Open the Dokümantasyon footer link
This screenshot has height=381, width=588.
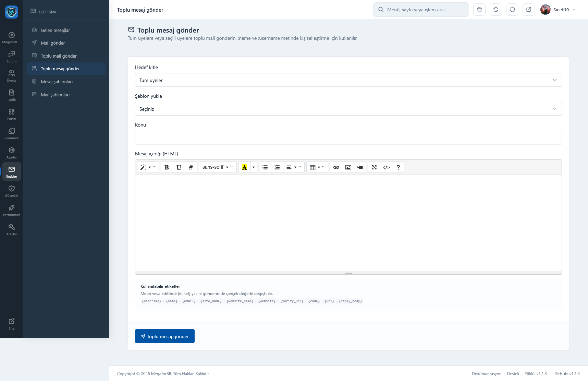[x=486, y=374]
